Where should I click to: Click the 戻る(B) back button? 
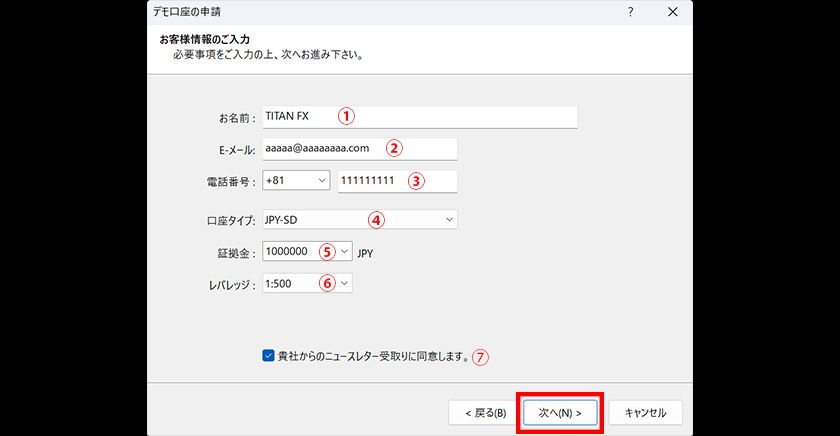click(485, 413)
